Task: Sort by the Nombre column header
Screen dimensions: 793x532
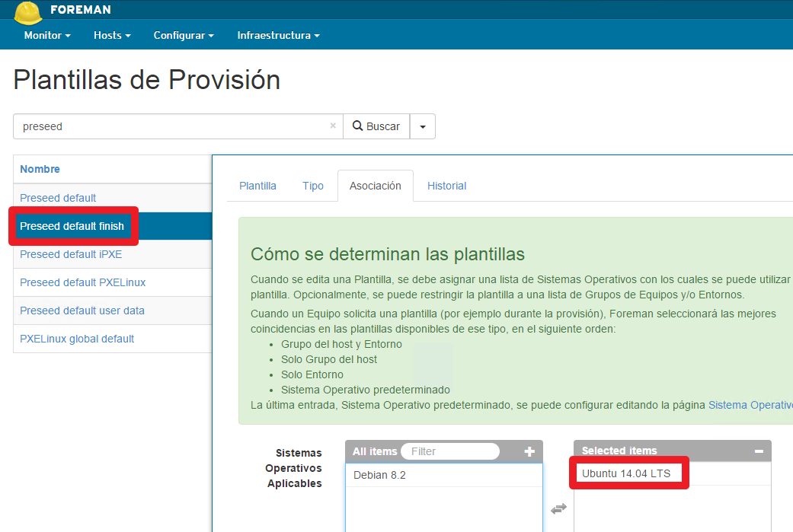Action: (x=40, y=169)
